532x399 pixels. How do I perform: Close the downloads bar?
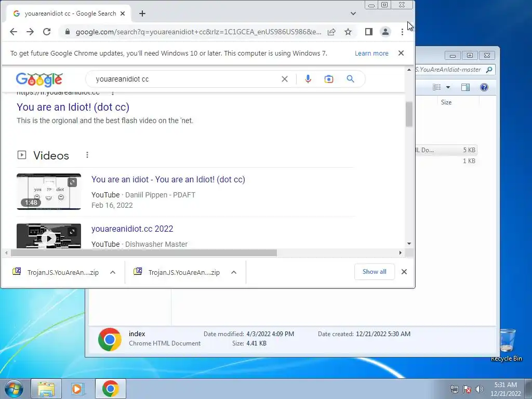click(404, 272)
